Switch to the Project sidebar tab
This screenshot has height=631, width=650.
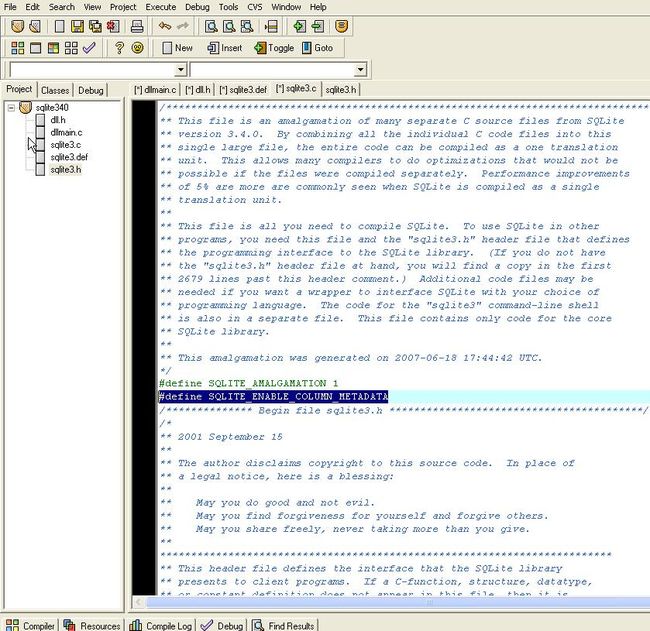point(19,89)
